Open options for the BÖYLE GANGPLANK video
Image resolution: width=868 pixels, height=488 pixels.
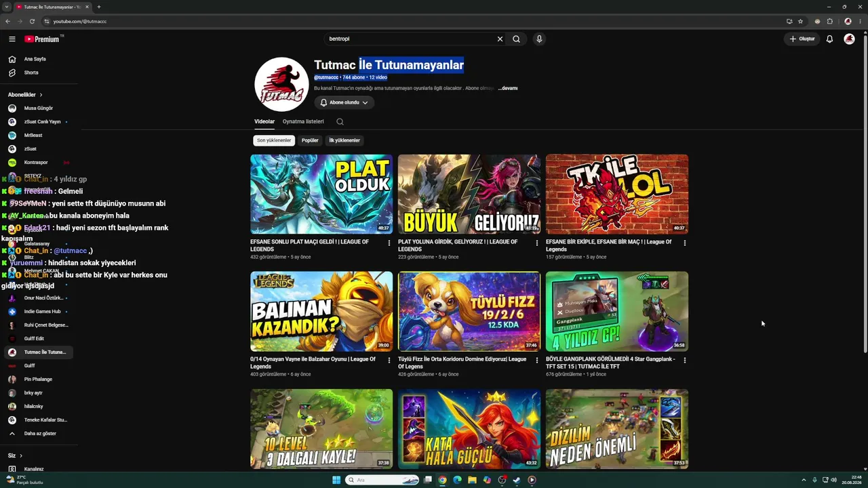point(685,360)
